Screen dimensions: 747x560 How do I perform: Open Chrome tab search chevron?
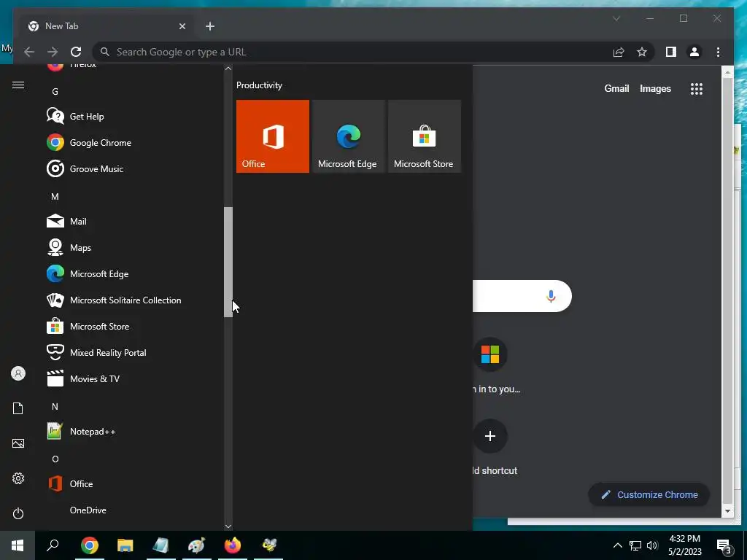(x=616, y=18)
